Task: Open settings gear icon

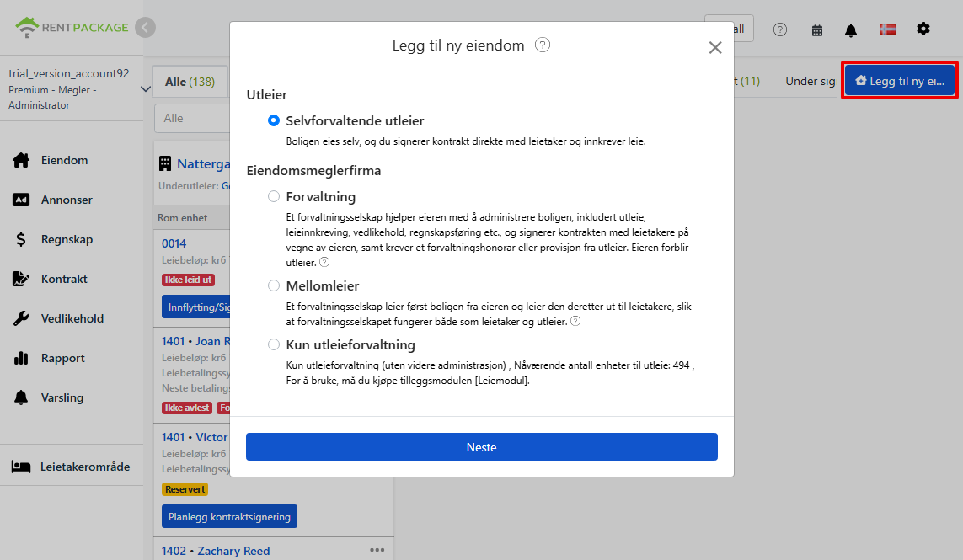Action: coord(923,29)
